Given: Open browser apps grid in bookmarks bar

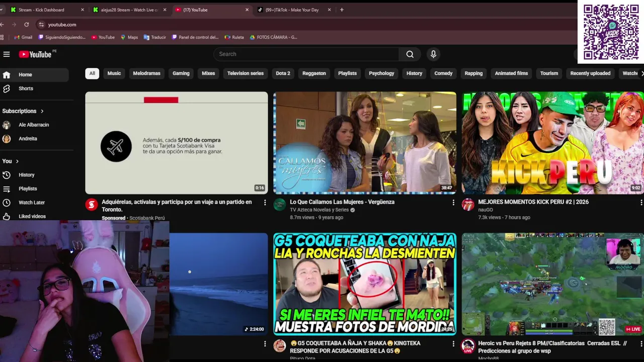Looking at the screenshot, I should point(2,37).
